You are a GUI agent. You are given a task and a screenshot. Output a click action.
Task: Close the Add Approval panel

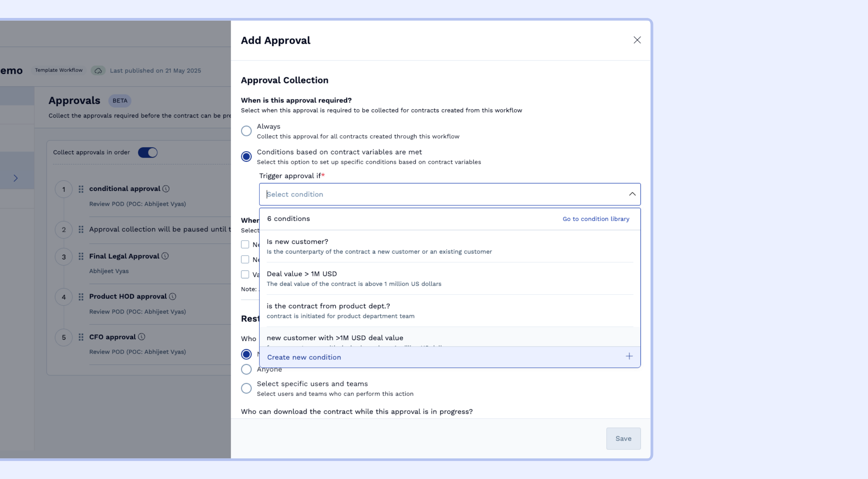tap(637, 40)
